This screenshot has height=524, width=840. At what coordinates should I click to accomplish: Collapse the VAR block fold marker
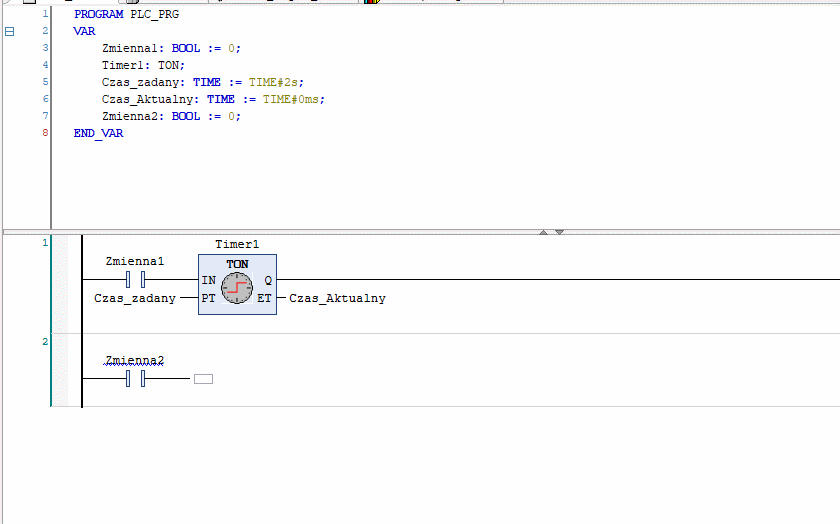tap(10, 32)
